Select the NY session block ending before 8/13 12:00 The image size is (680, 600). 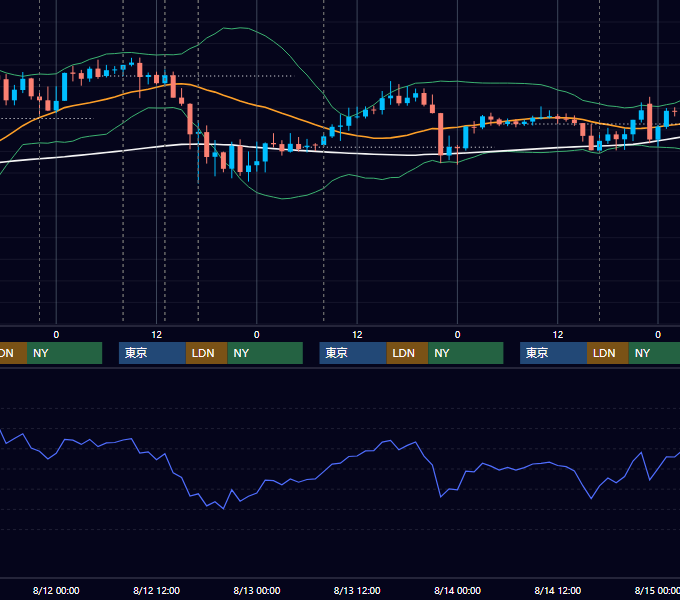[265, 353]
